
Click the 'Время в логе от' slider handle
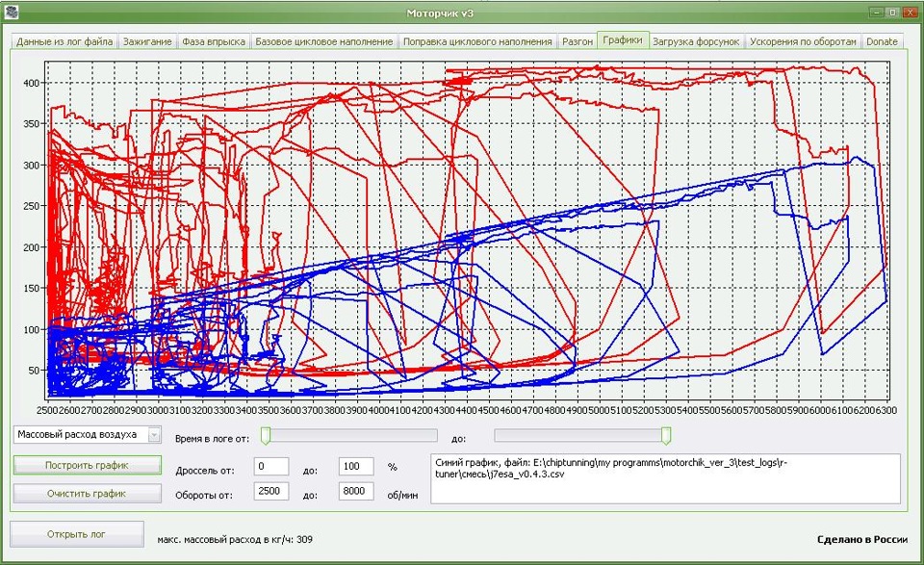(266, 436)
